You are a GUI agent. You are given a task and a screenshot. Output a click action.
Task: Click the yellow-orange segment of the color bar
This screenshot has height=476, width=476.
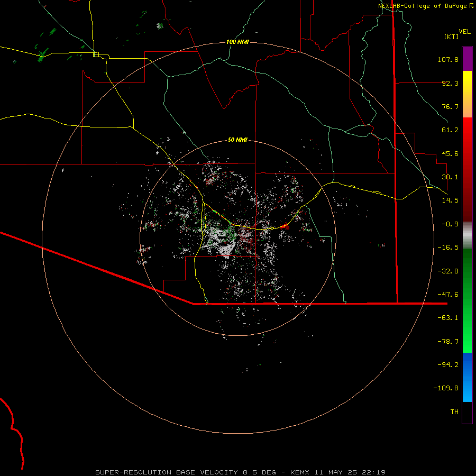coord(467,94)
